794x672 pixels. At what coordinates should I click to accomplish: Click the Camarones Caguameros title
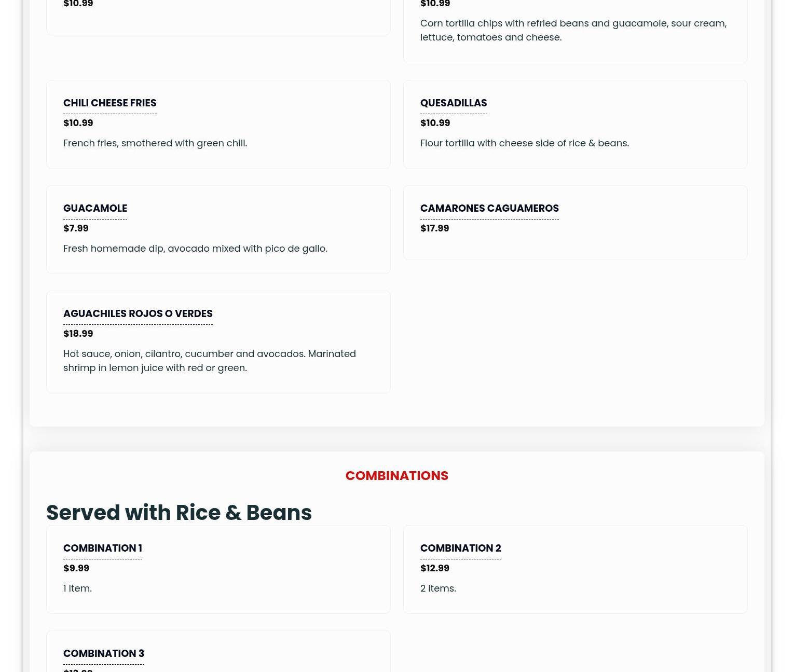pyautogui.click(x=489, y=209)
